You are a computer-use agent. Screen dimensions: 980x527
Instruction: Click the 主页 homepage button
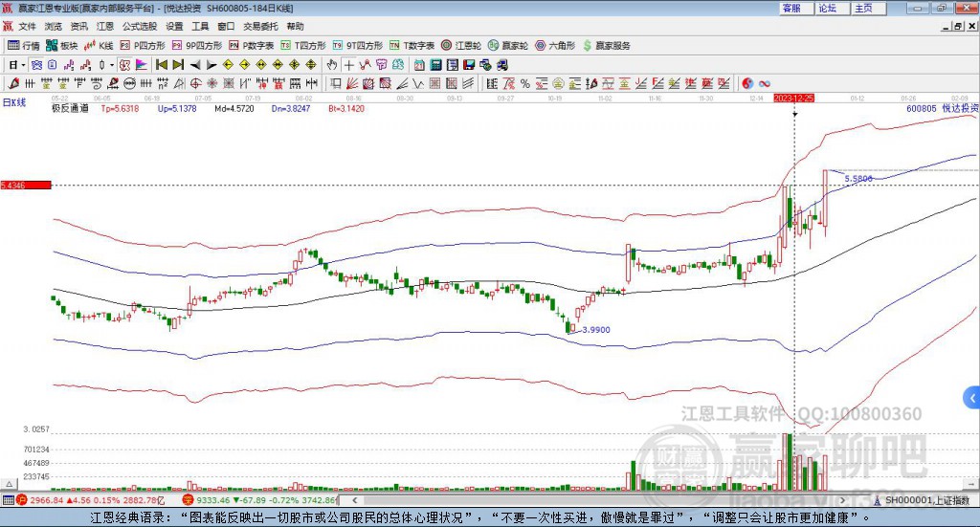[x=867, y=8]
